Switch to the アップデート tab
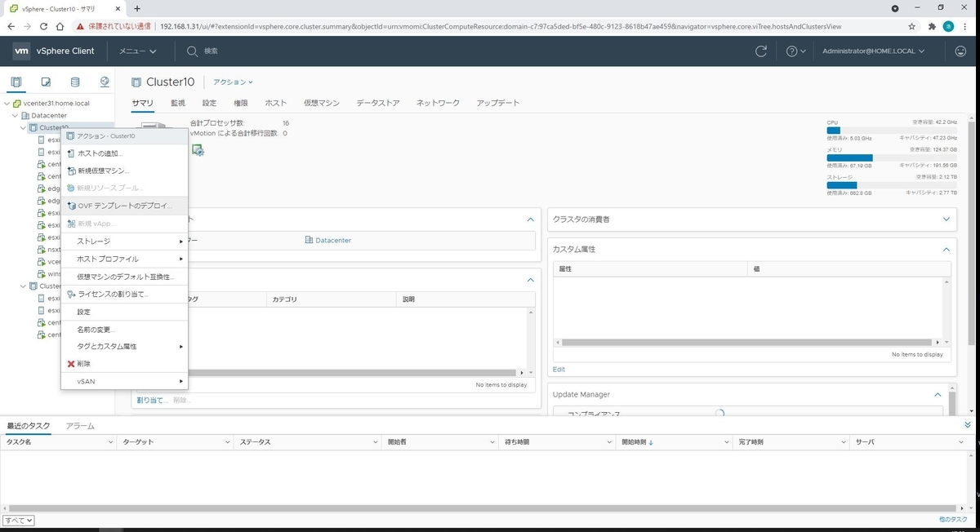 [498, 103]
